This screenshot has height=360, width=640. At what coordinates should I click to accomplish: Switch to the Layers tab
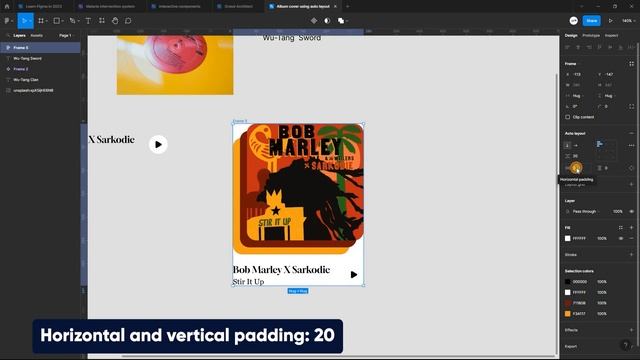[x=19, y=36]
